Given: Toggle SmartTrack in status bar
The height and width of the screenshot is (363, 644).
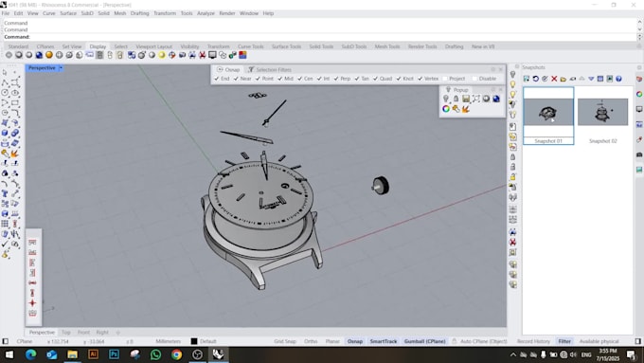Looking at the screenshot, I should 384,341.
